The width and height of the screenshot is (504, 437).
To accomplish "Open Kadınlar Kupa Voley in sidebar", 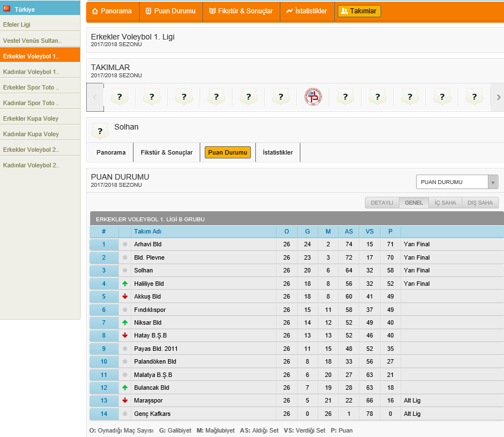I will 31,134.
